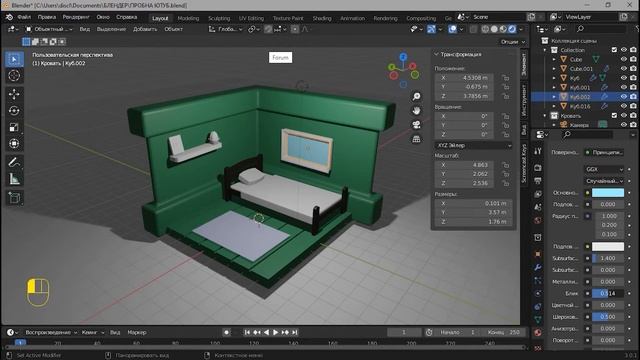
Task: Toggle camera view icon in viewport
Action: (x=416, y=125)
